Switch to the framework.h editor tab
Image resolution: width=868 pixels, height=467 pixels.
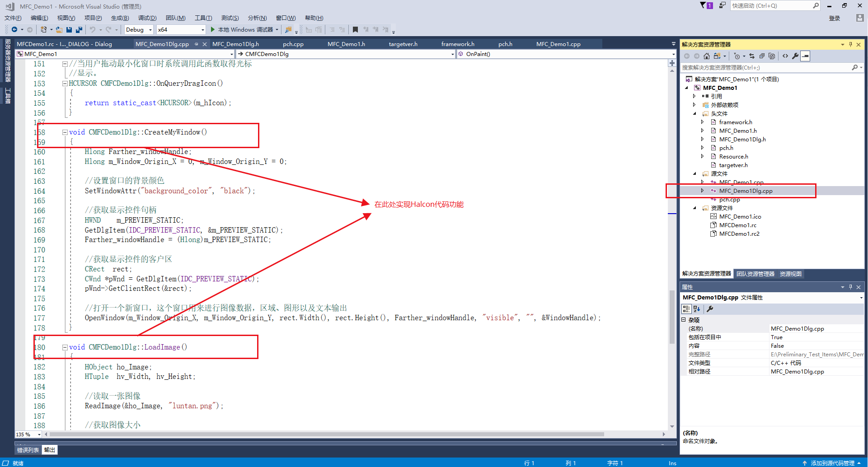[x=458, y=44]
